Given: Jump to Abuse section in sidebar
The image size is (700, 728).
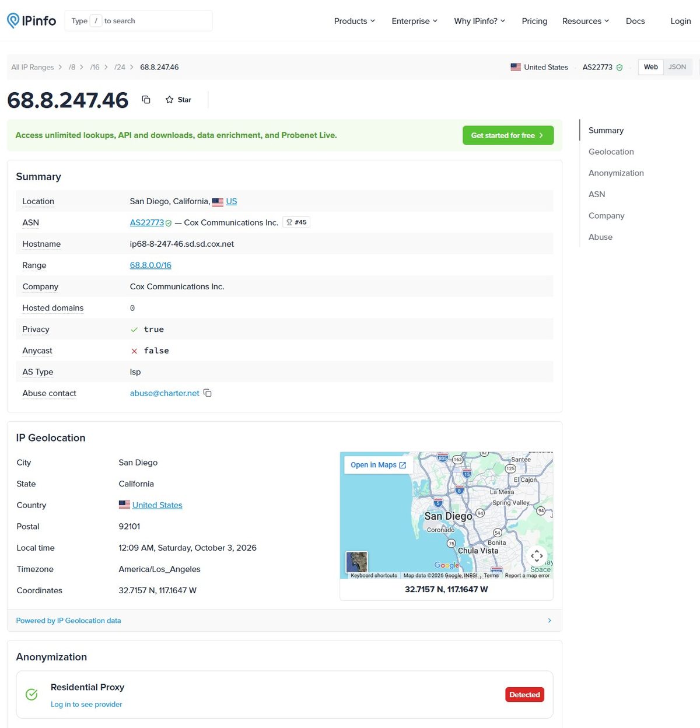Looking at the screenshot, I should coord(600,237).
